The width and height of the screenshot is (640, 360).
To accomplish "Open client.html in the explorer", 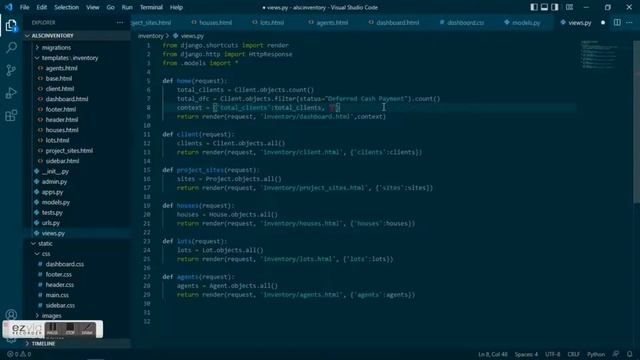I will [60, 89].
